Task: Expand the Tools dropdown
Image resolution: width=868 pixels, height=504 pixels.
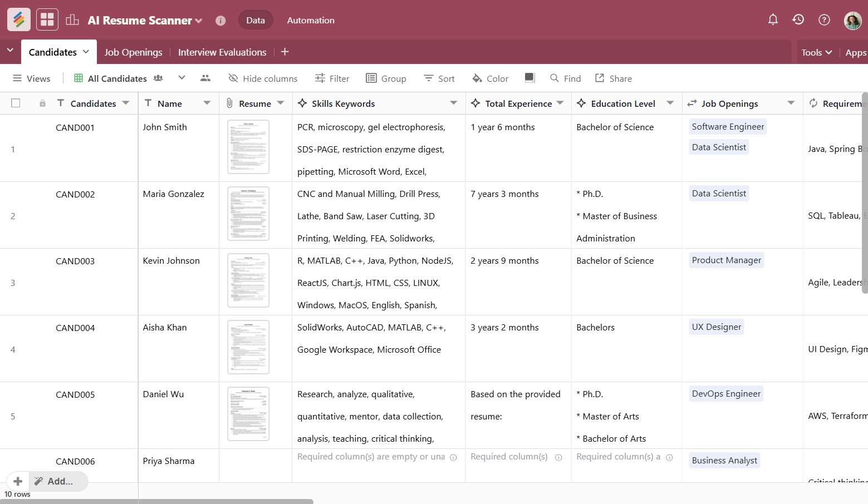Action: tap(816, 52)
